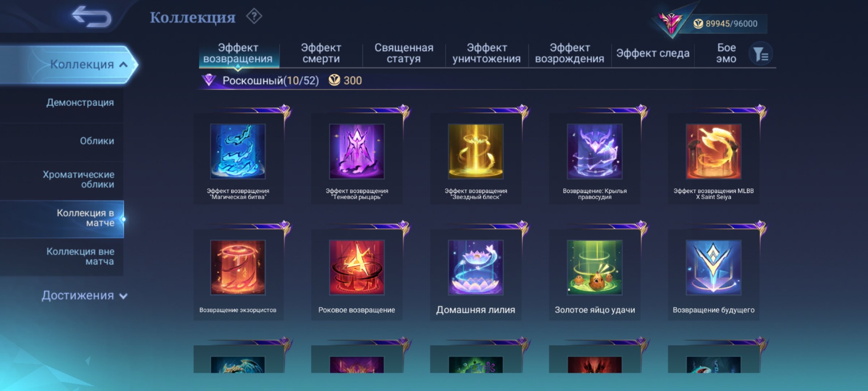Click the back arrow icon
The height and width of the screenshot is (391, 868).
[x=92, y=17]
